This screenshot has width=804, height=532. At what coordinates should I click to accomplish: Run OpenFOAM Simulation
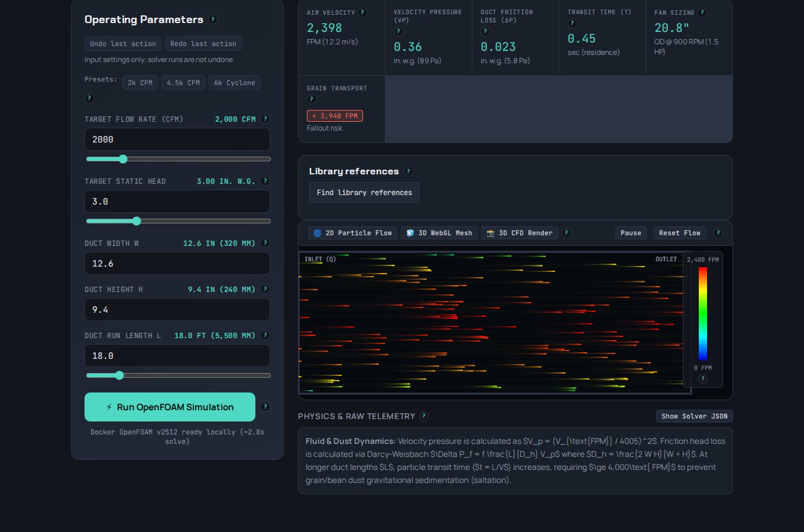[x=170, y=407]
